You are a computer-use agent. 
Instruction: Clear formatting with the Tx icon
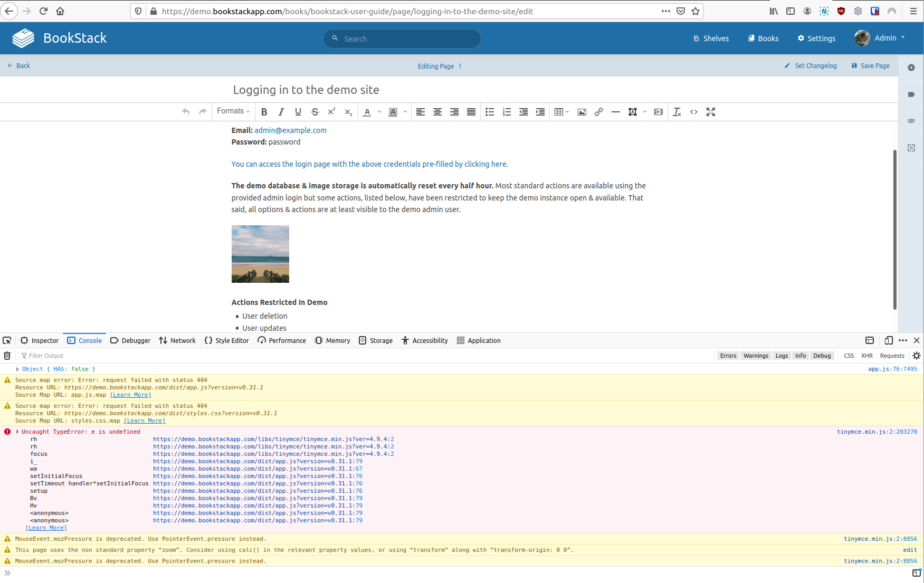click(677, 112)
